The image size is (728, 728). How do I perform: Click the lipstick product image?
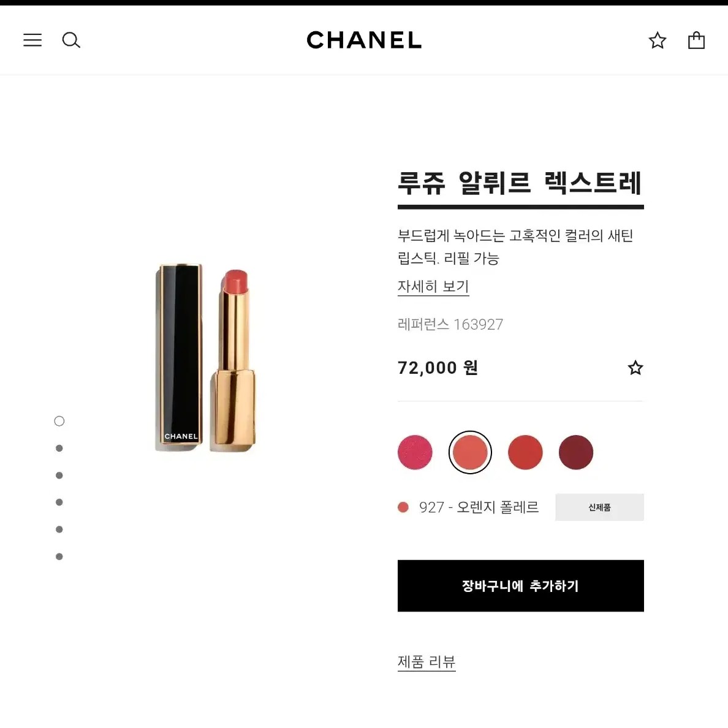205,357
